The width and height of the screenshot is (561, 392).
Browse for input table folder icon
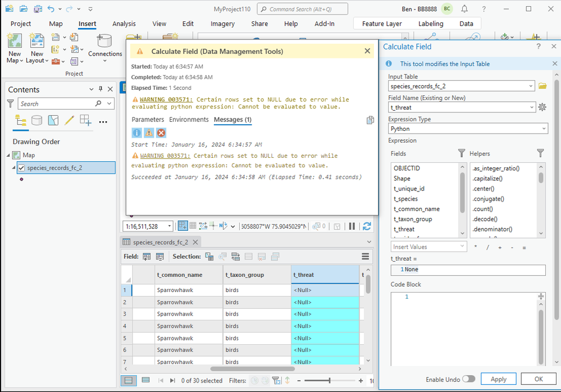coord(542,86)
